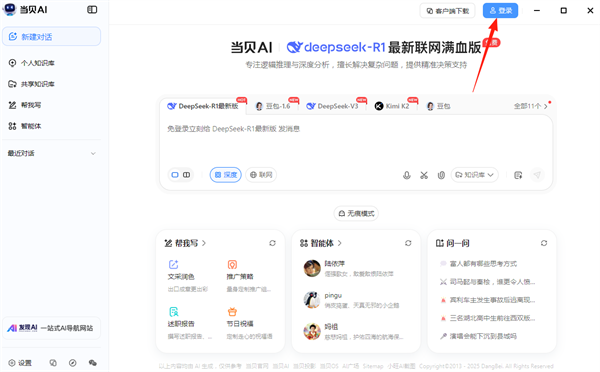Expand the 帮我写 card heading
The height and width of the screenshot is (372, 600).
[185, 243]
